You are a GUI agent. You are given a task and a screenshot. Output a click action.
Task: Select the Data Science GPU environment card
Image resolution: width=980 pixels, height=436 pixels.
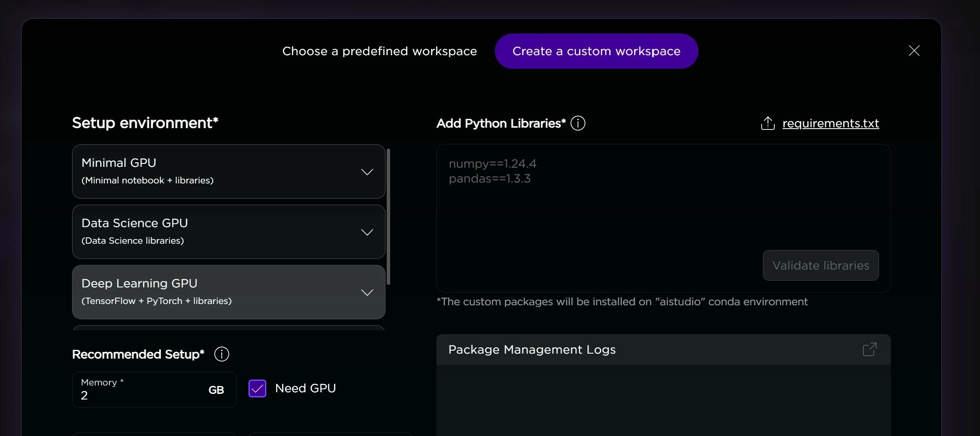(x=191, y=231)
